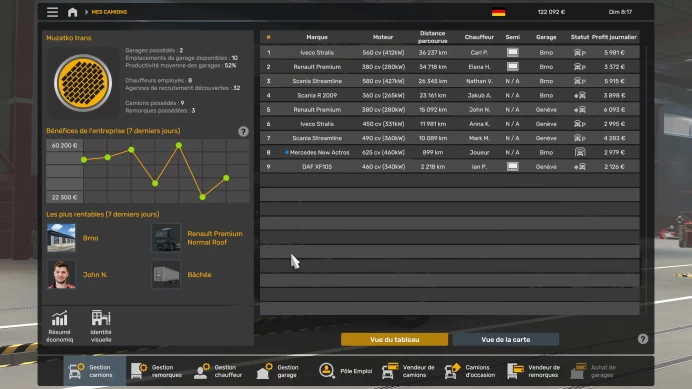This screenshot has height=389, width=692.
Task: Sort by Profit journalier header
Action: point(614,37)
